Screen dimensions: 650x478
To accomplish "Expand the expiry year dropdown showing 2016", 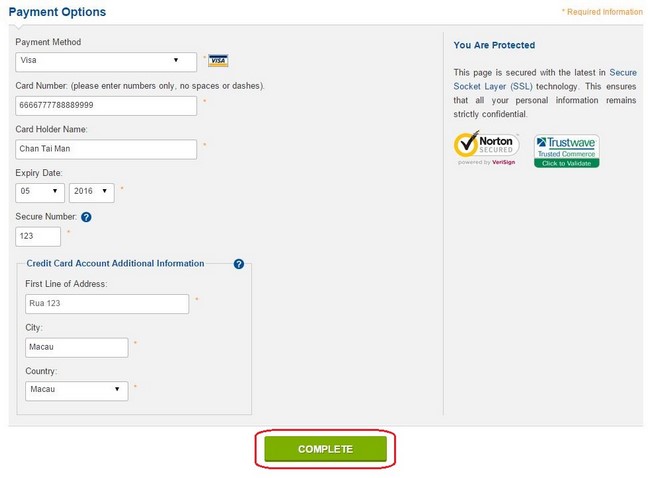I will (92, 193).
